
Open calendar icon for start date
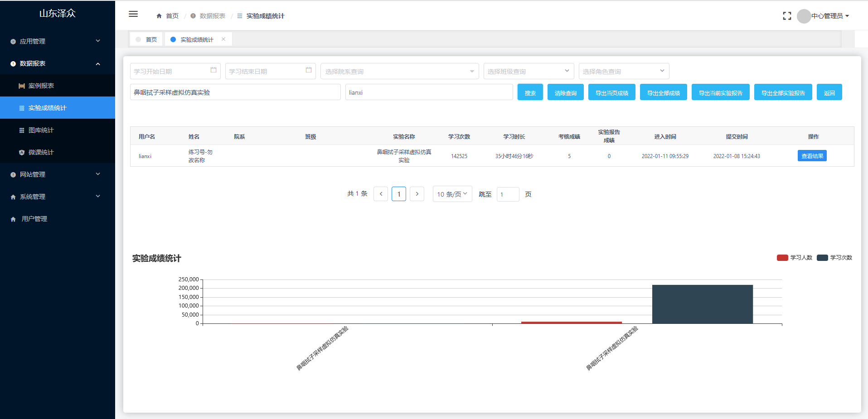(213, 70)
